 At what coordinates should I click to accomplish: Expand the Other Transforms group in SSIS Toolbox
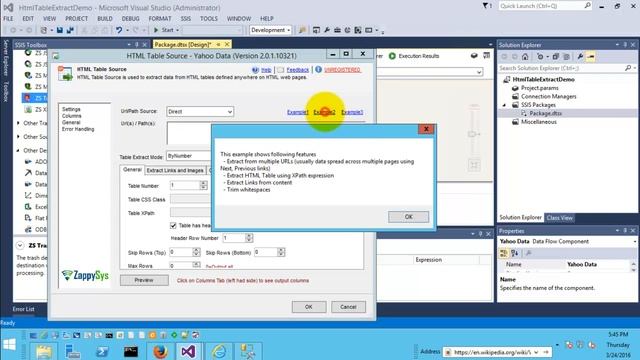[x=18, y=123]
